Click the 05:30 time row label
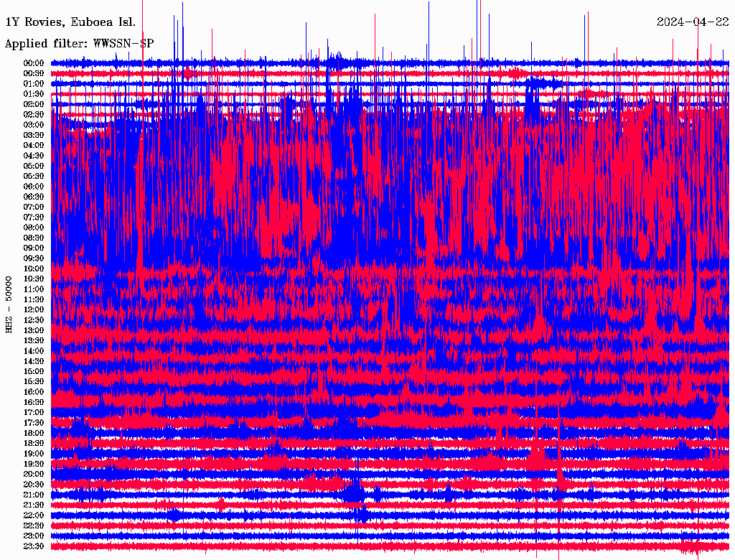This screenshot has height=560, width=735. click(x=34, y=176)
